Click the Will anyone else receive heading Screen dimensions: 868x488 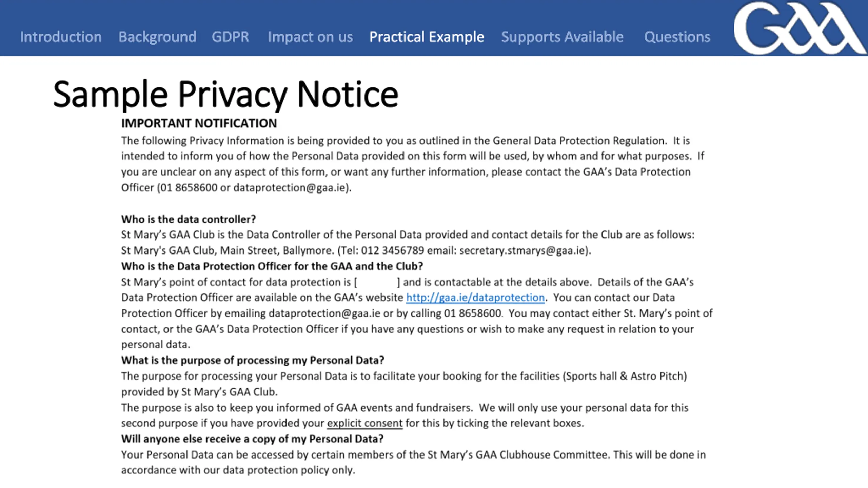point(253,439)
